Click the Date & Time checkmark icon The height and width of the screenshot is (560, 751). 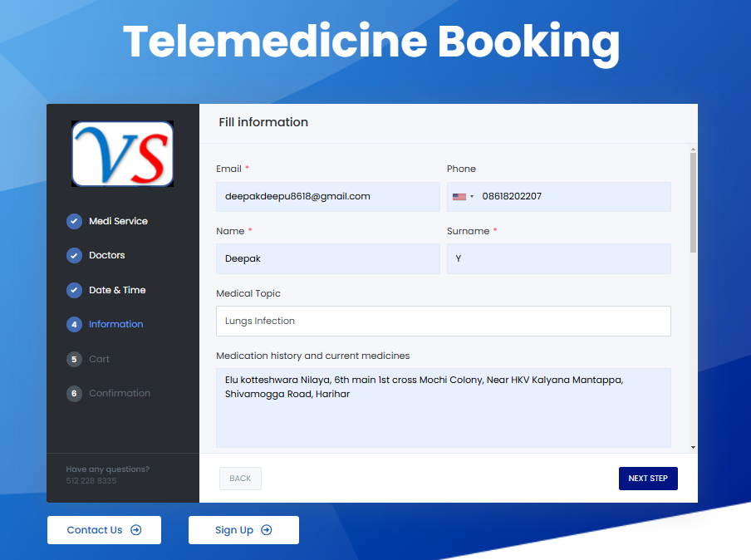74,290
